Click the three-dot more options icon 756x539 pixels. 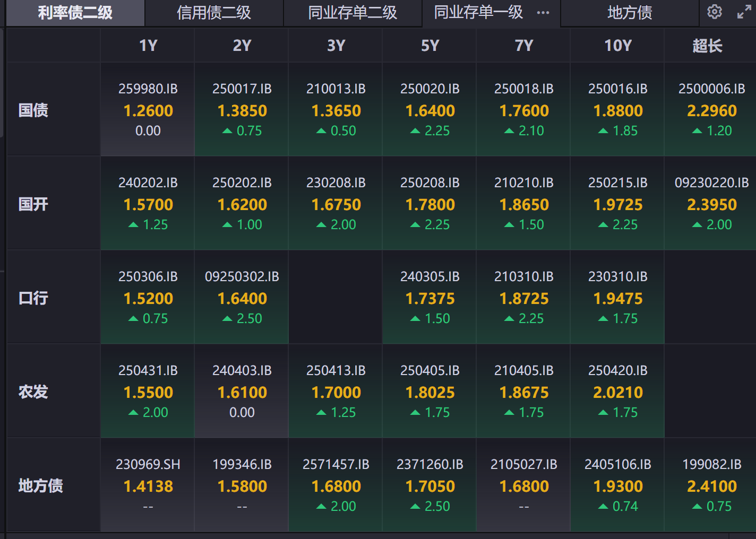(543, 13)
